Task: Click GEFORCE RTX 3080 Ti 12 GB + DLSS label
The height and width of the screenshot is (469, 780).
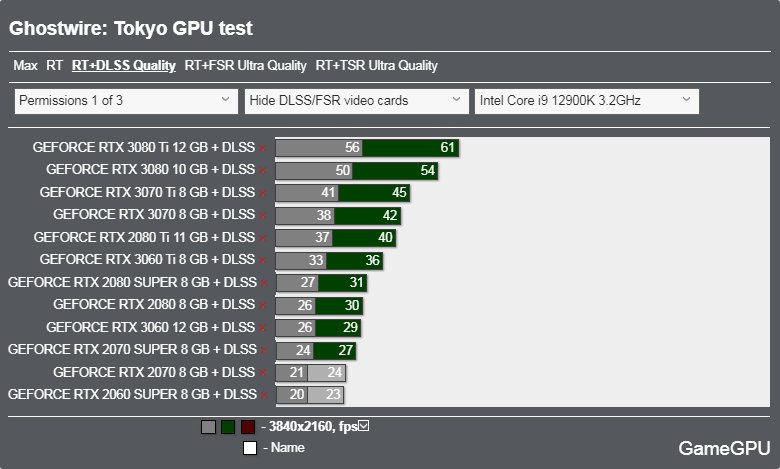Action: [x=144, y=147]
